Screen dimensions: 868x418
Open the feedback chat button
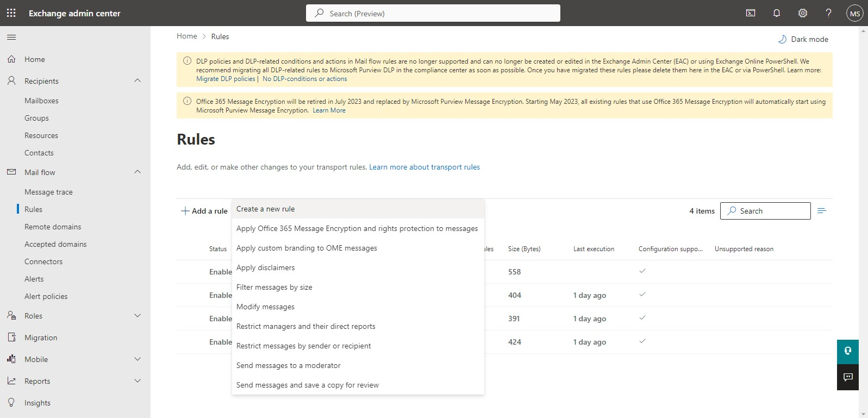click(848, 377)
